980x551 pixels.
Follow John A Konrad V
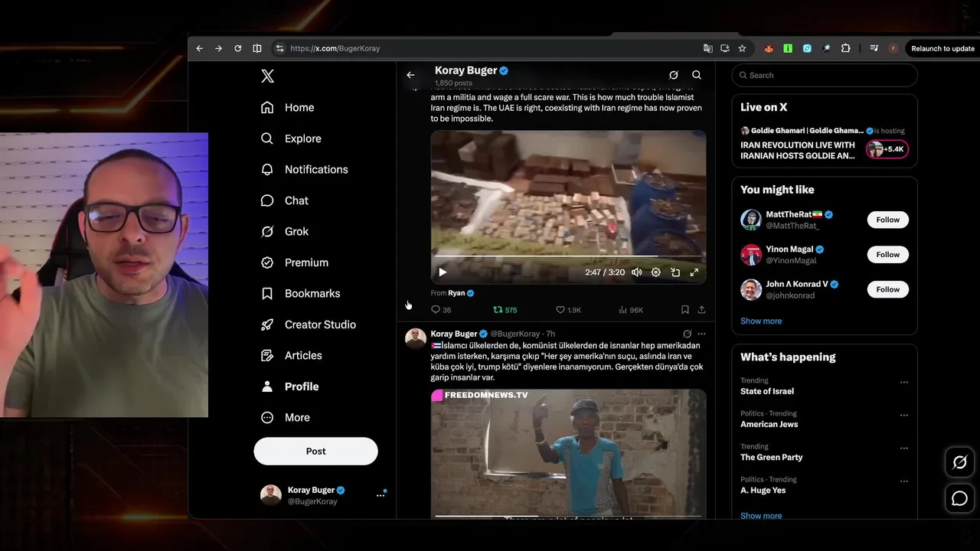pyautogui.click(x=888, y=289)
